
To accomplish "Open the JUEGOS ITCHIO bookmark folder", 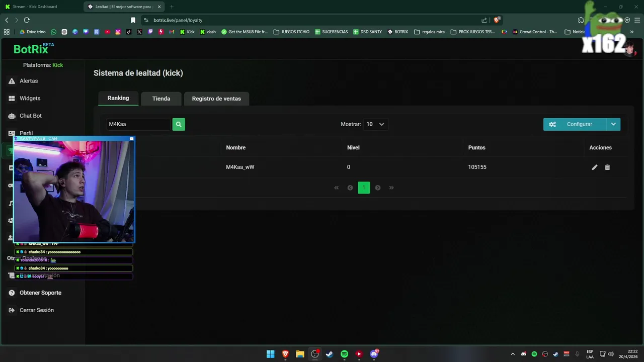I will [291, 32].
